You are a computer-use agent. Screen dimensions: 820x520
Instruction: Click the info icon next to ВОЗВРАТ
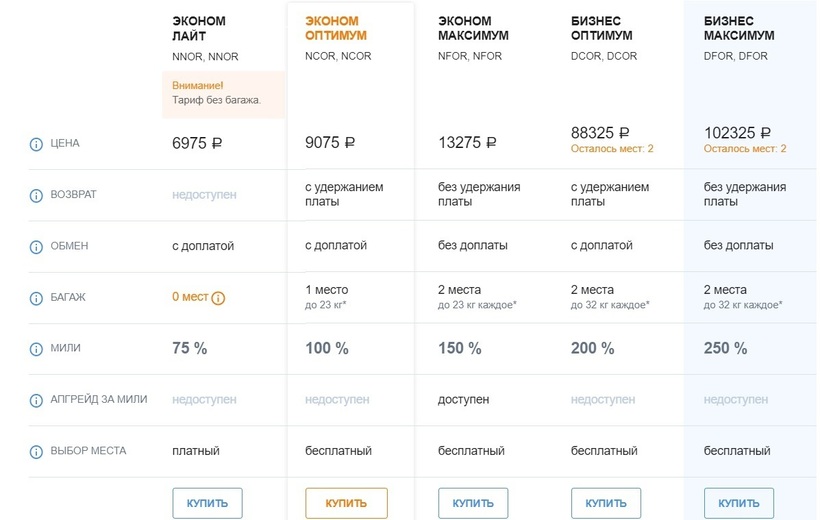(x=37, y=195)
